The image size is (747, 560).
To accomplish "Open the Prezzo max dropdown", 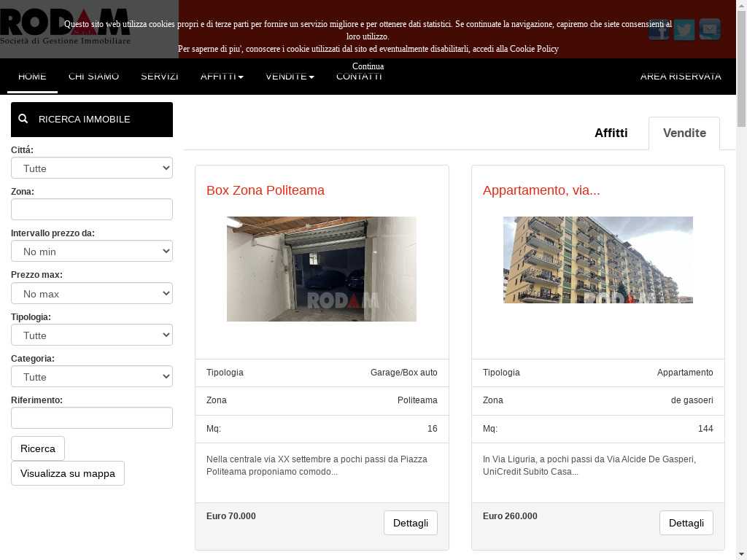I will click(x=92, y=293).
